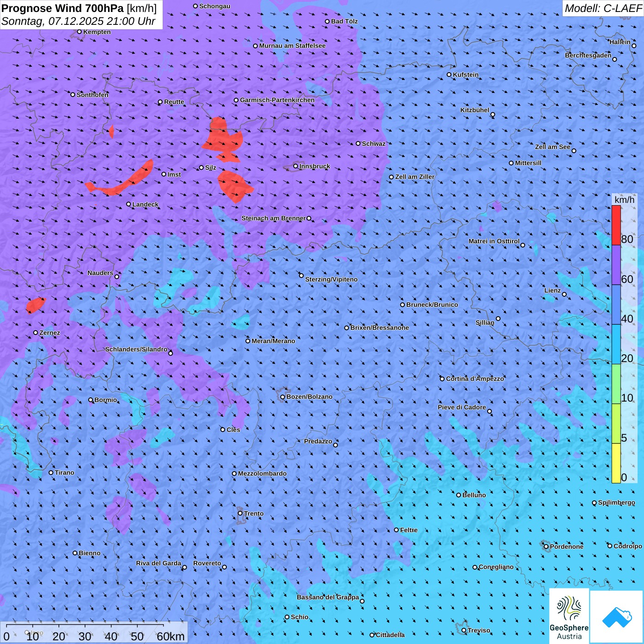This screenshot has height=644, width=644.
Task: Click the Mezzolombardo label
Action: (262, 473)
